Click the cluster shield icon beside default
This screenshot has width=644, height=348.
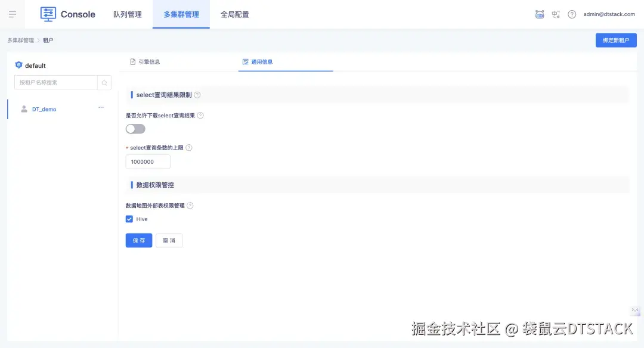pyautogui.click(x=18, y=65)
